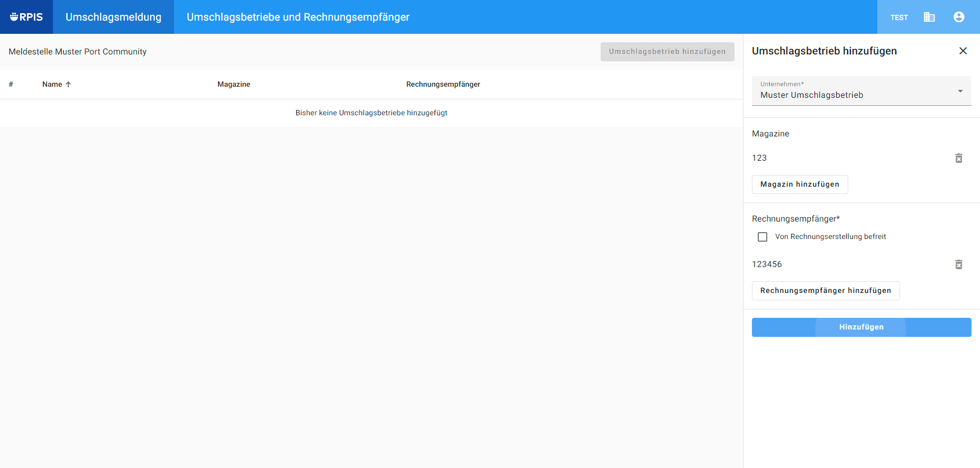The width and height of the screenshot is (980, 468).
Task: Click the 123 magazine value
Action: click(x=759, y=158)
